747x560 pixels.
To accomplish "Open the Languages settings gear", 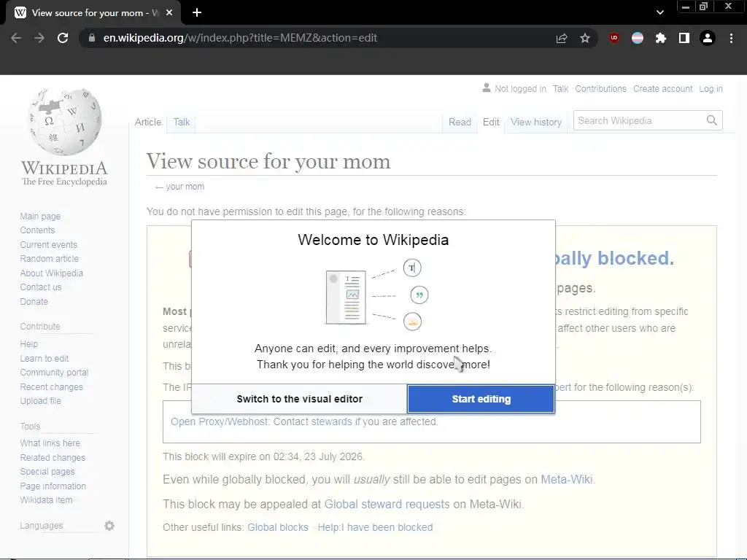I will 109,526.
